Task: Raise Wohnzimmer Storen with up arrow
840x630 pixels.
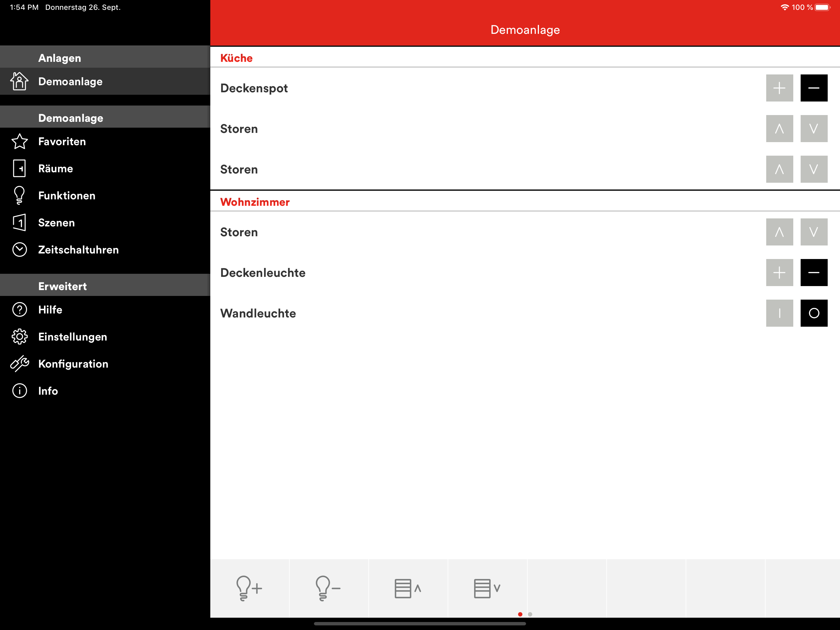Action: click(779, 232)
